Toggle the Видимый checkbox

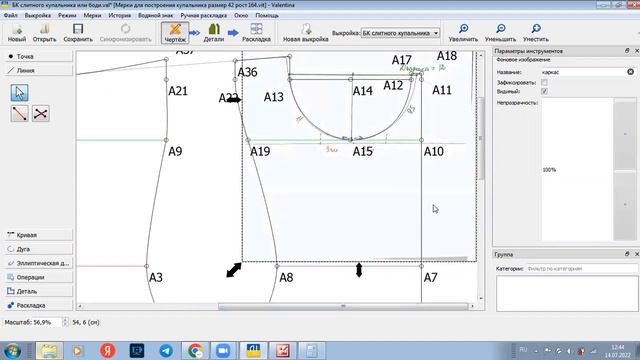(x=544, y=91)
